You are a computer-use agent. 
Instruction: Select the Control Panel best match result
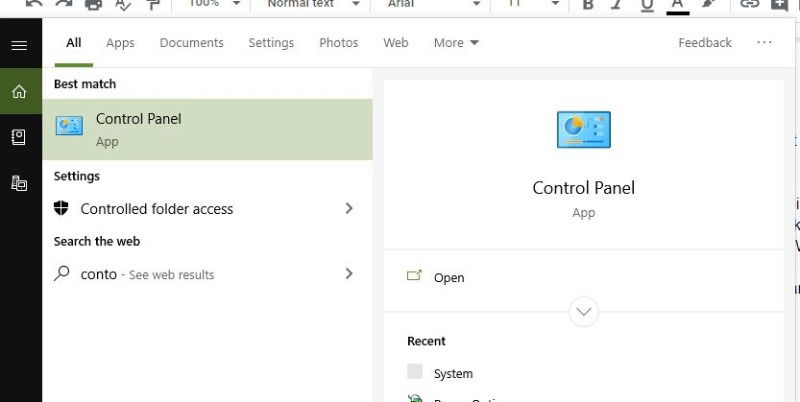point(207,129)
